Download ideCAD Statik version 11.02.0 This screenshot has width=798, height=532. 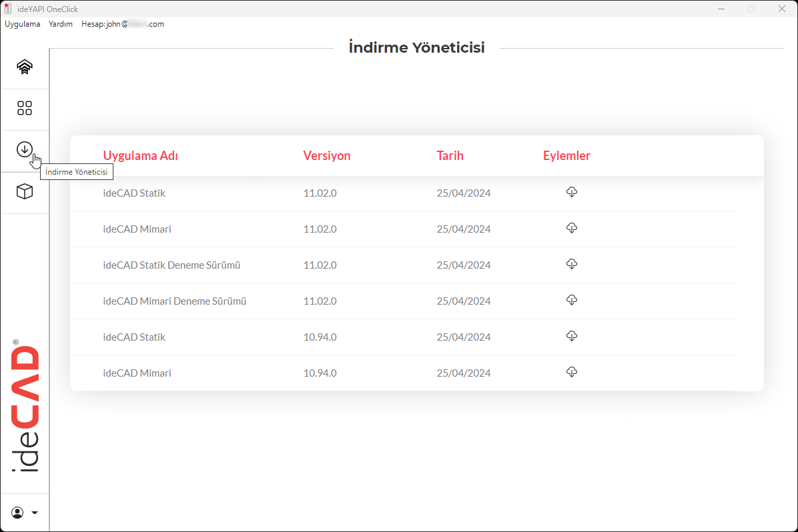point(571,193)
